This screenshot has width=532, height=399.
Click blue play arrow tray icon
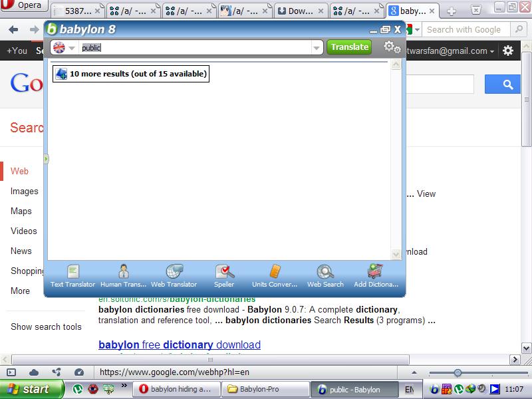(495, 389)
